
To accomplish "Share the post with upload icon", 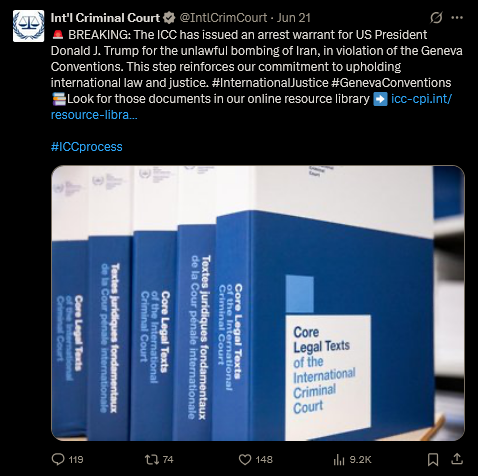I will (x=457, y=459).
